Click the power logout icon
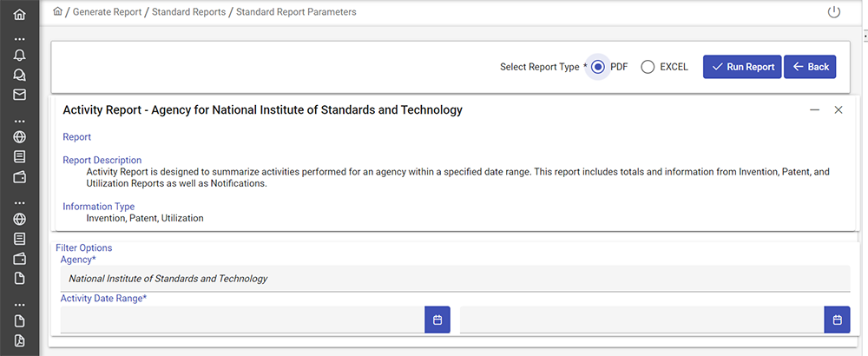 (834, 12)
